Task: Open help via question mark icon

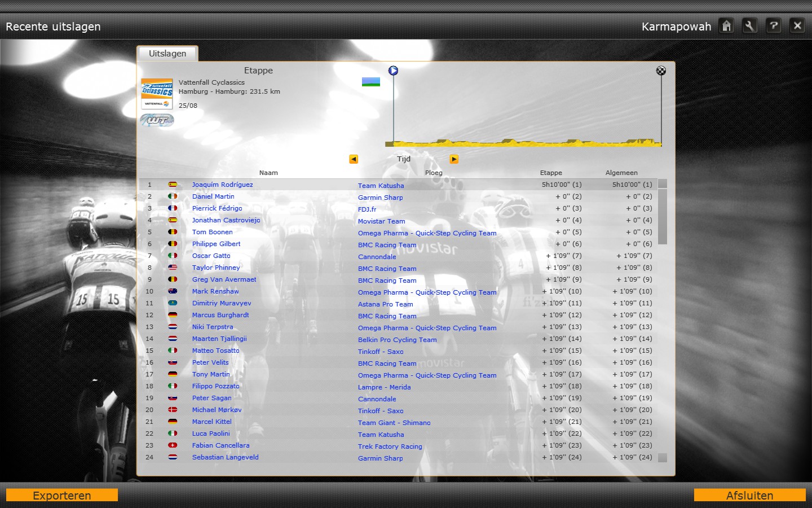Action: (773, 26)
